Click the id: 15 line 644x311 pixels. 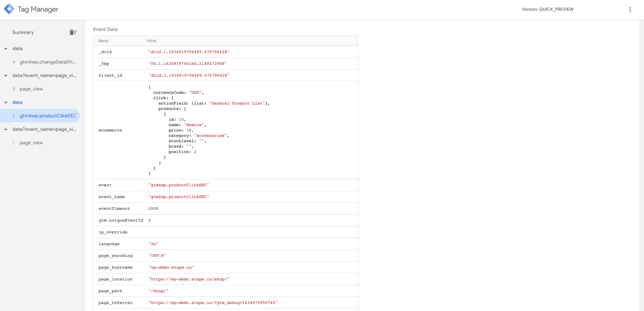pyautogui.click(x=177, y=119)
